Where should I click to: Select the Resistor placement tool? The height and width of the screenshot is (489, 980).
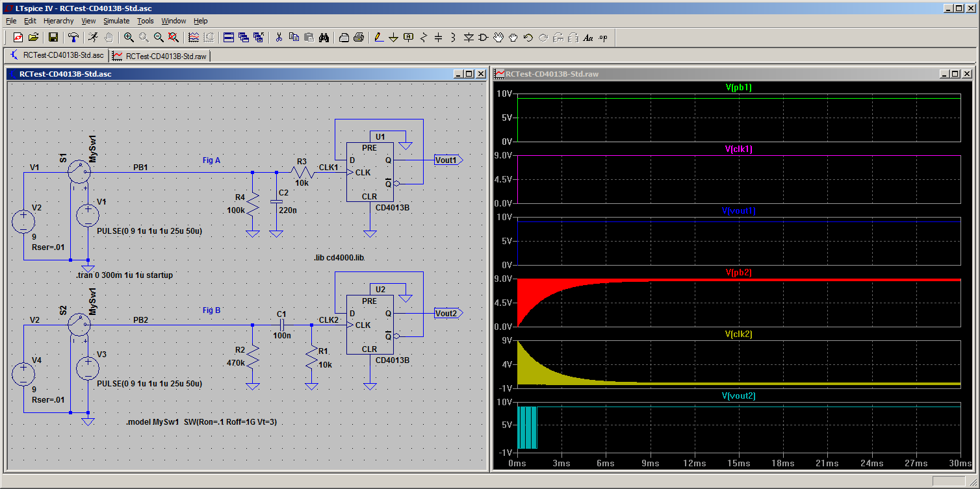click(x=424, y=38)
